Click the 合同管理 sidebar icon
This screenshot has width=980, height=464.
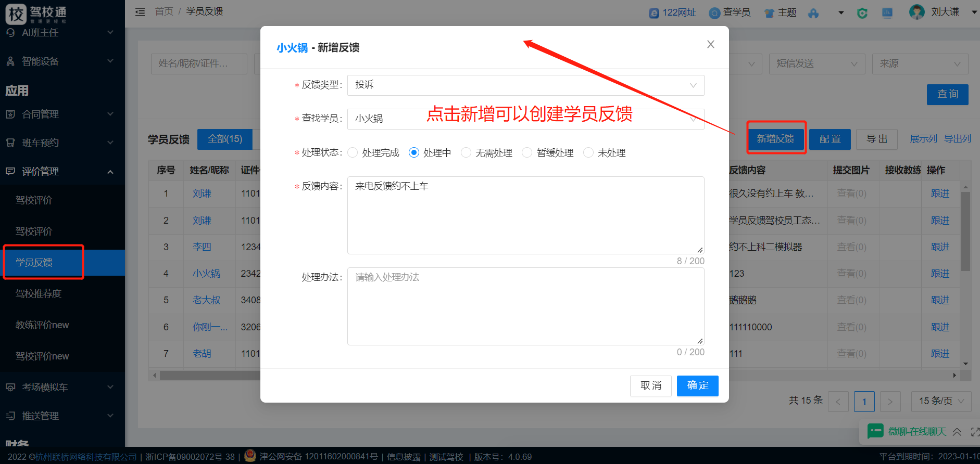[10, 114]
